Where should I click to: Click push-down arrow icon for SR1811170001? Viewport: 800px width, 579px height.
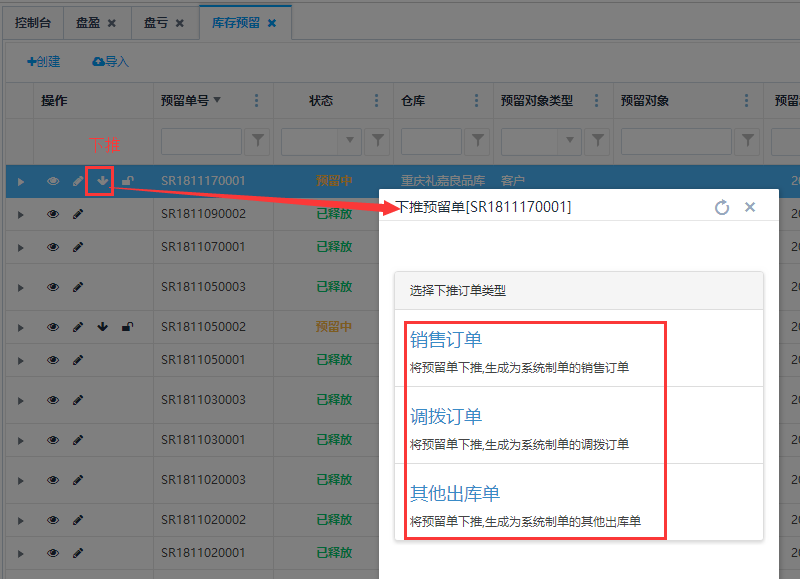tap(101, 181)
